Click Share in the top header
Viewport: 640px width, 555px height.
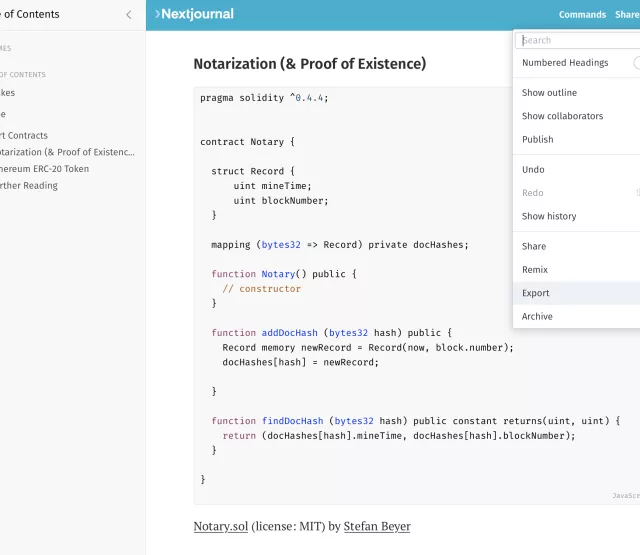[x=627, y=15]
